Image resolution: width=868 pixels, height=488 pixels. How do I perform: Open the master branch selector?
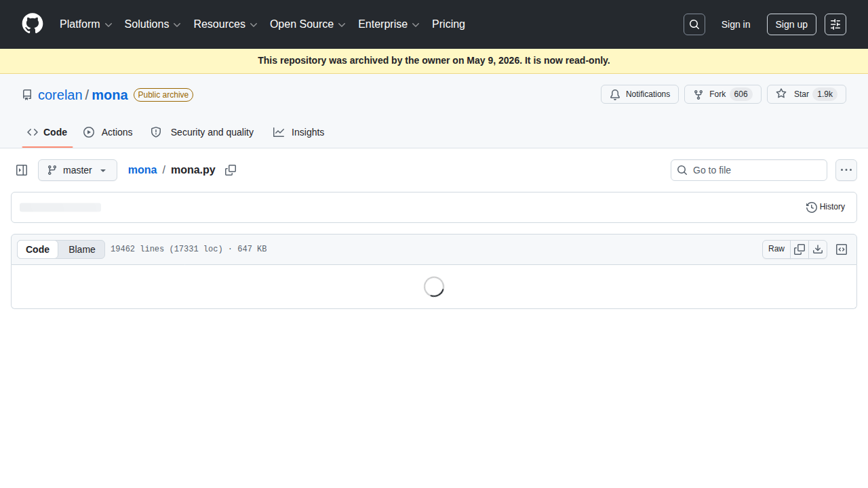point(77,170)
